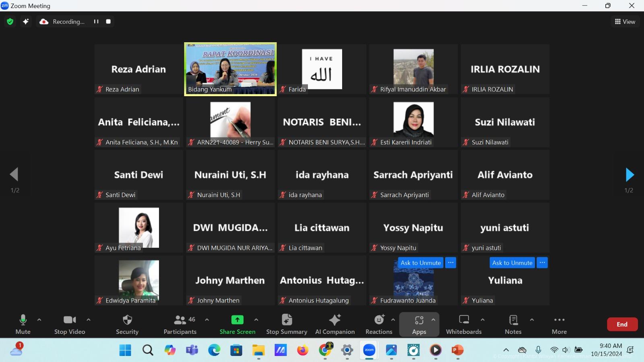Expand audio options arrow next to Mute

(x=39, y=320)
